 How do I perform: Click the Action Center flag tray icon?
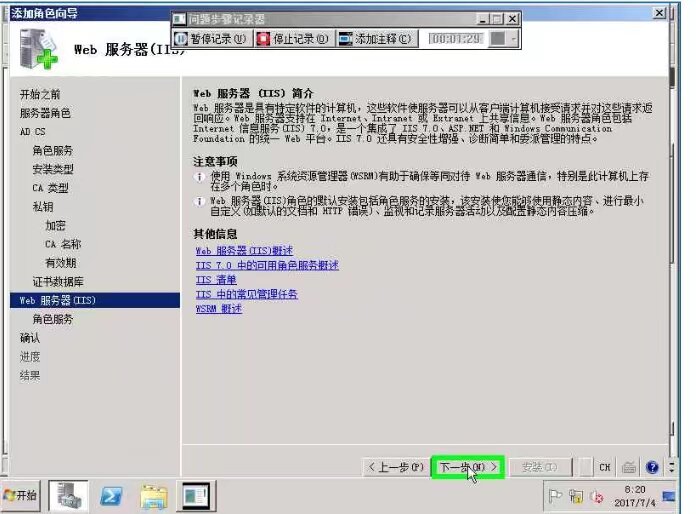tap(555, 496)
